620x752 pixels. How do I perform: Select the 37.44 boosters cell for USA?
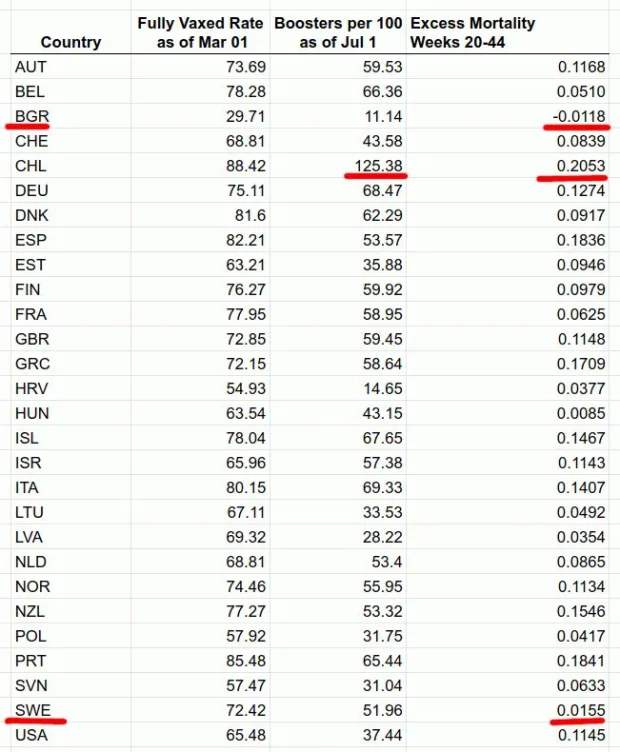[381, 734]
